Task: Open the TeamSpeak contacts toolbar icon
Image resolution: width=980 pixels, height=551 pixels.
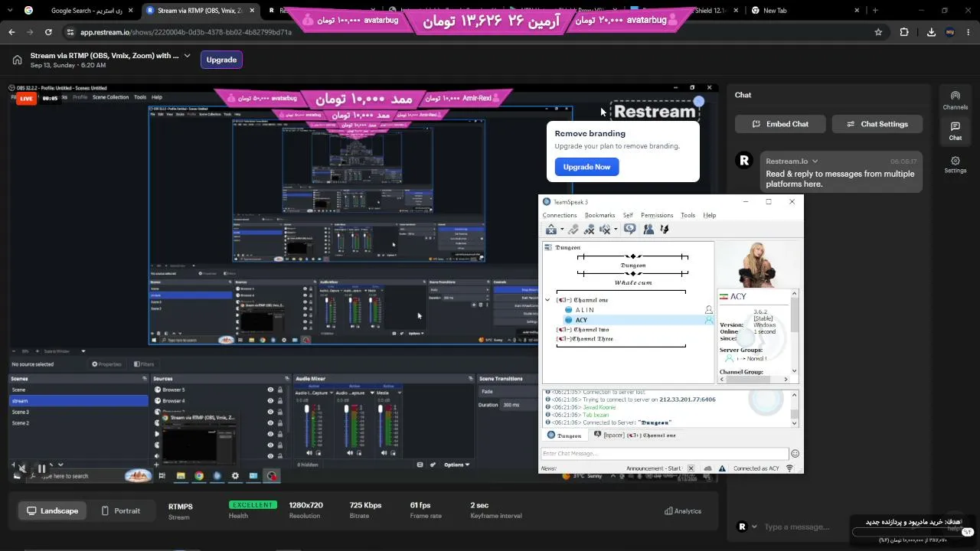Action: [x=648, y=229]
